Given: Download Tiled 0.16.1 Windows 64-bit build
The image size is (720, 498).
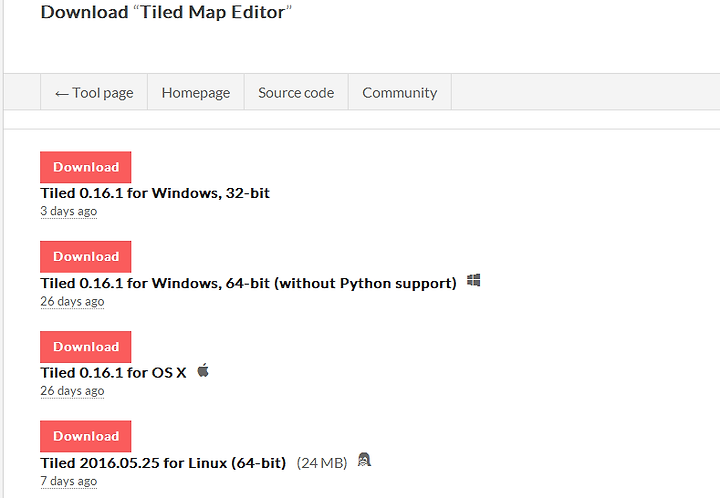Looking at the screenshot, I should (x=85, y=257).
